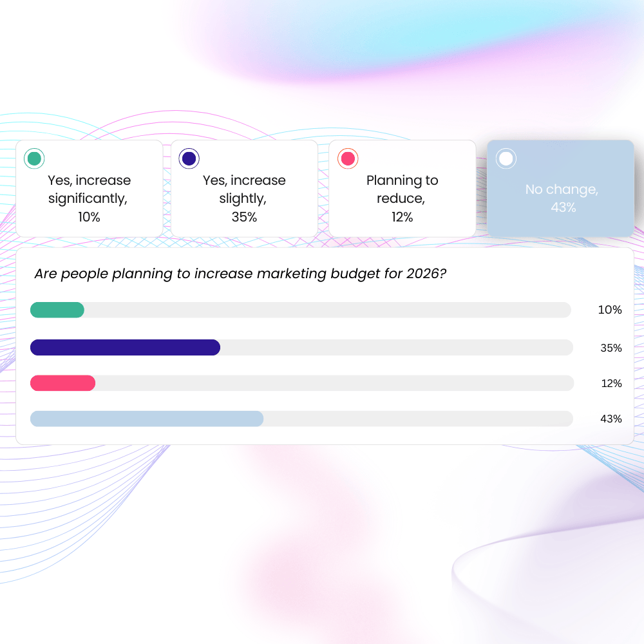Select the green "Yes, increase significantly" radio circle
The image size is (644, 644).
[34, 158]
